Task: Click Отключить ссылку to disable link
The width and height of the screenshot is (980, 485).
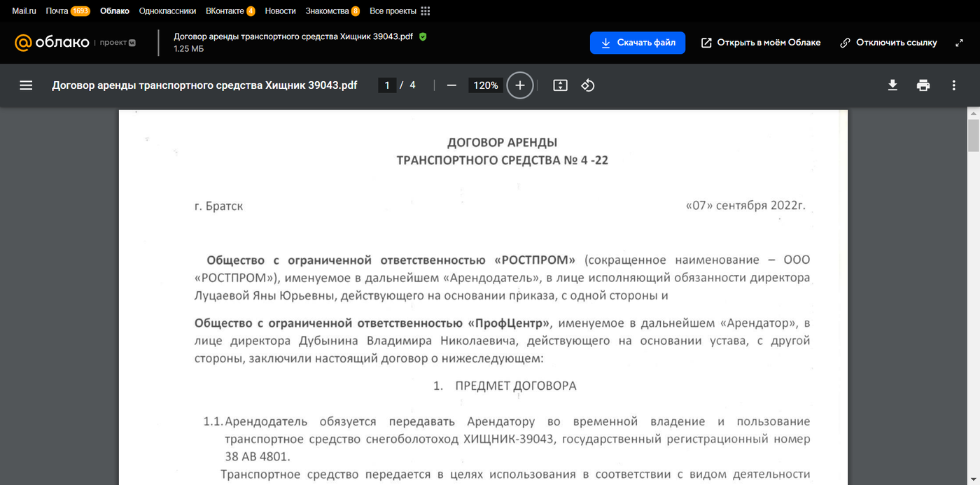Action: coord(888,43)
